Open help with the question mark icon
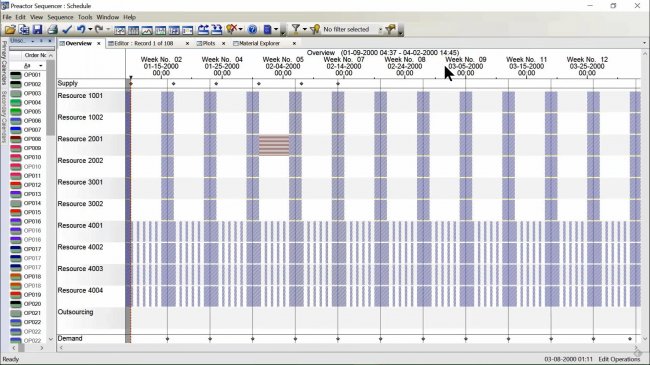 coord(252,29)
